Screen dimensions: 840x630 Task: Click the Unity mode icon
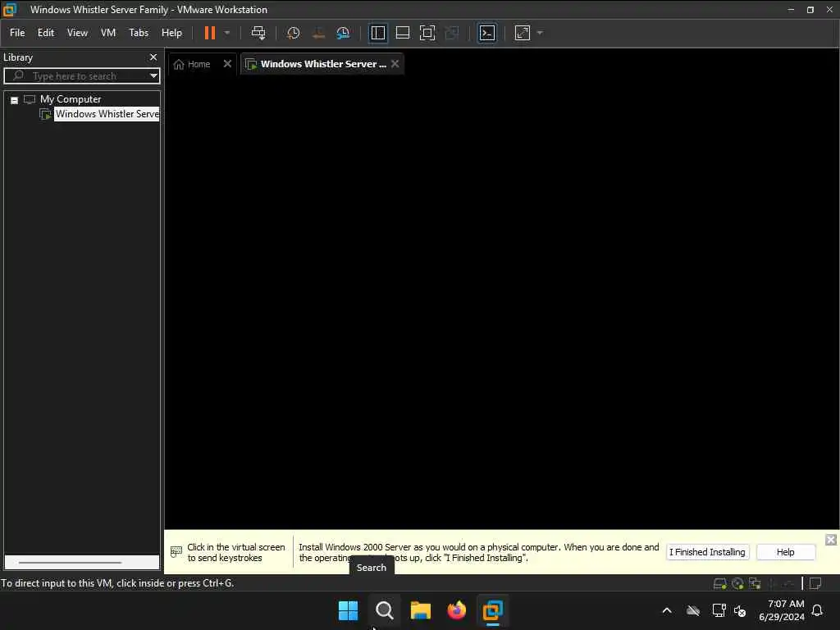coord(452,33)
